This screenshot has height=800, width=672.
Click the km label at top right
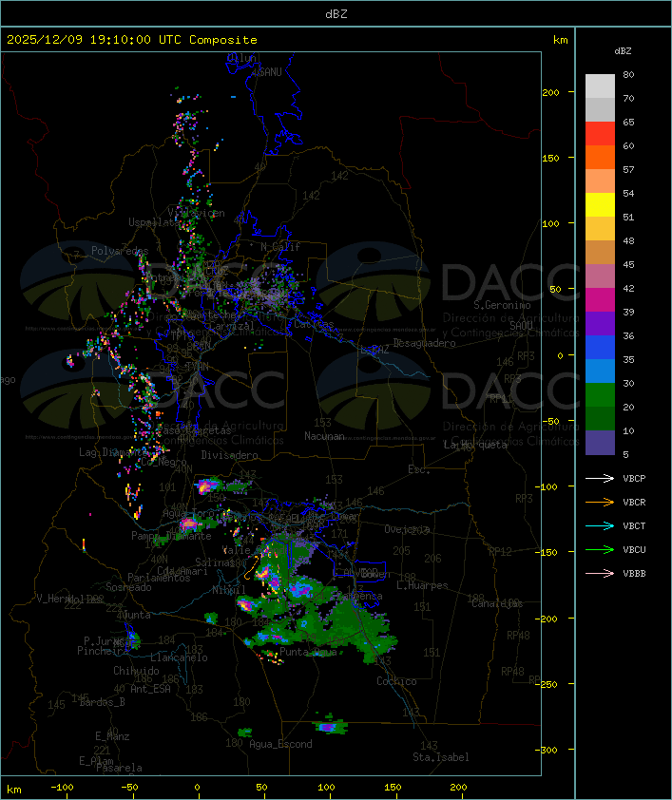click(561, 40)
